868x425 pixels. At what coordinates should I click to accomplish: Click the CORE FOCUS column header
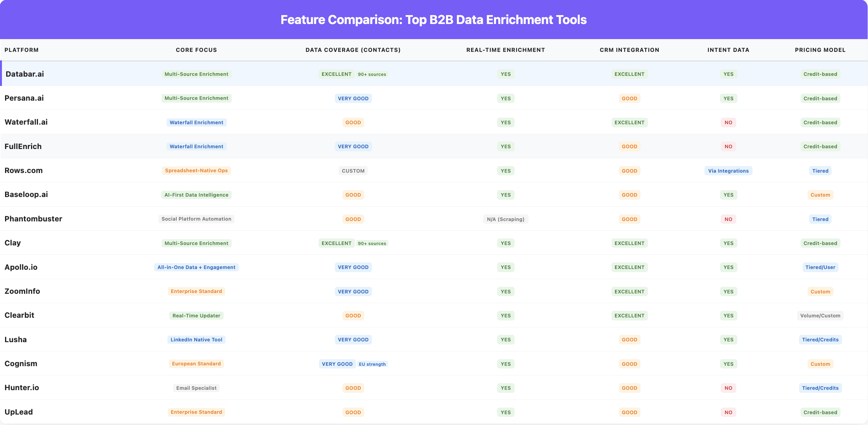click(196, 50)
